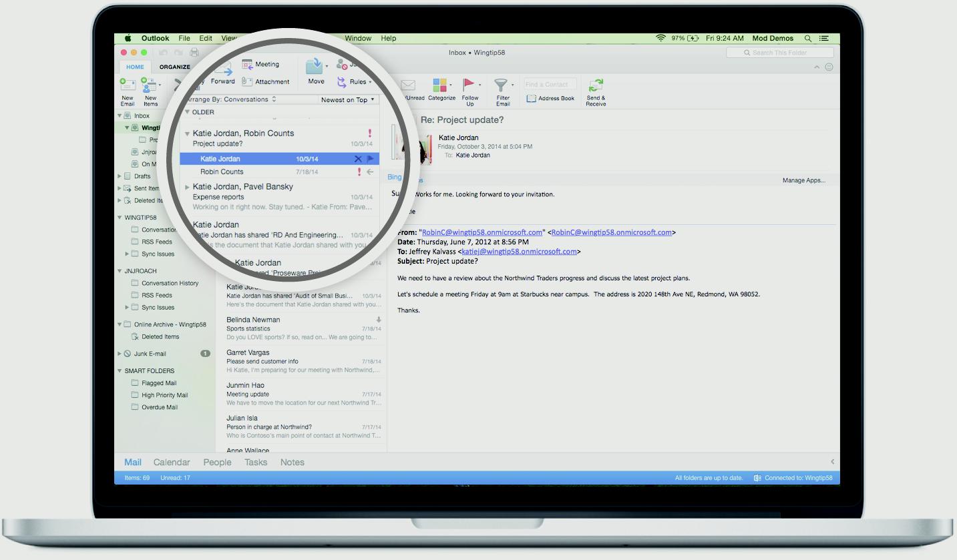The width and height of the screenshot is (957, 560).
Task: Click the smiley feedback icon
Action: (829, 67)
